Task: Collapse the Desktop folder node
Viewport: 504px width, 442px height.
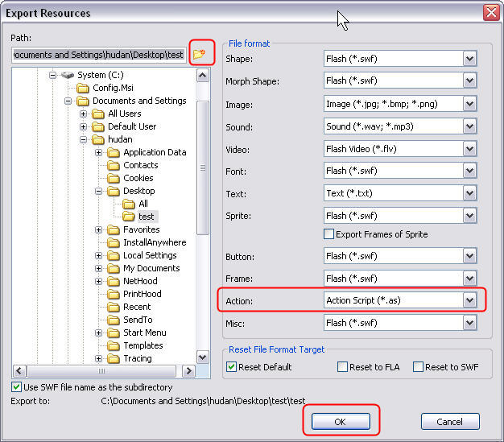Action: click(x=99, y=192)
